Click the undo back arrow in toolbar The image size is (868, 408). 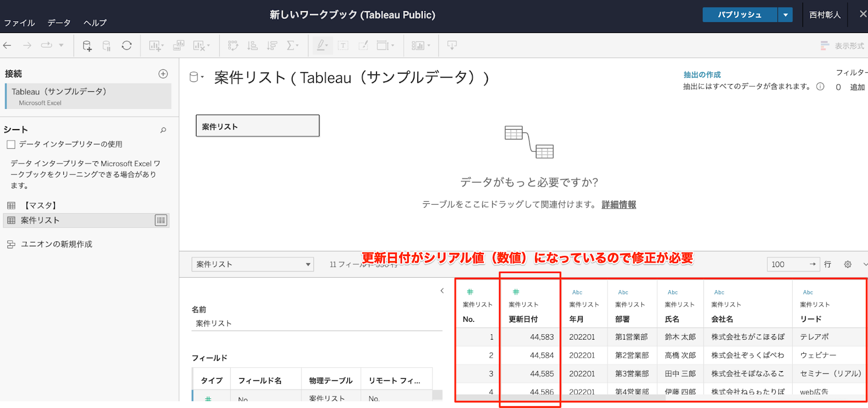pos(8,46)
